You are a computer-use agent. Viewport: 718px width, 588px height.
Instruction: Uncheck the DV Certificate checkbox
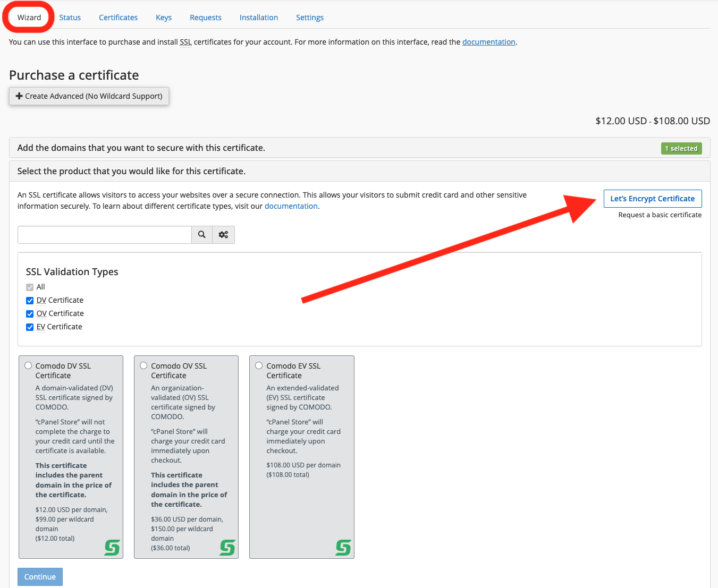click(x=30, y=301)
